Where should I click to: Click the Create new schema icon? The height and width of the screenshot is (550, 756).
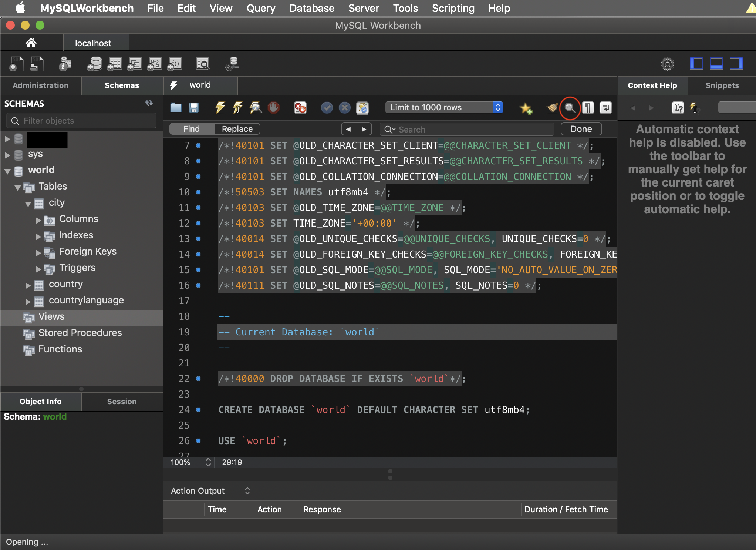(x=94, y=64)
